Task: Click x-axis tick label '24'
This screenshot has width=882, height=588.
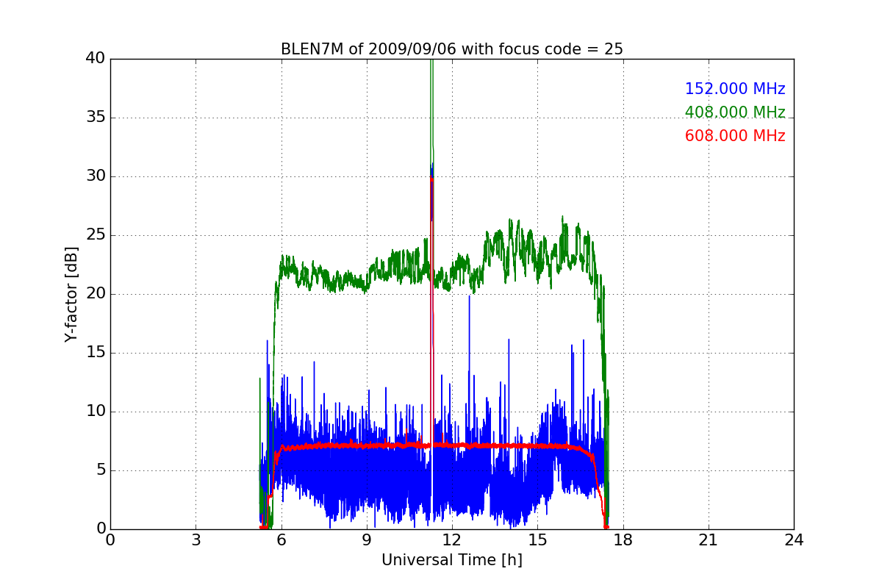Action: (x=794, y=540)
